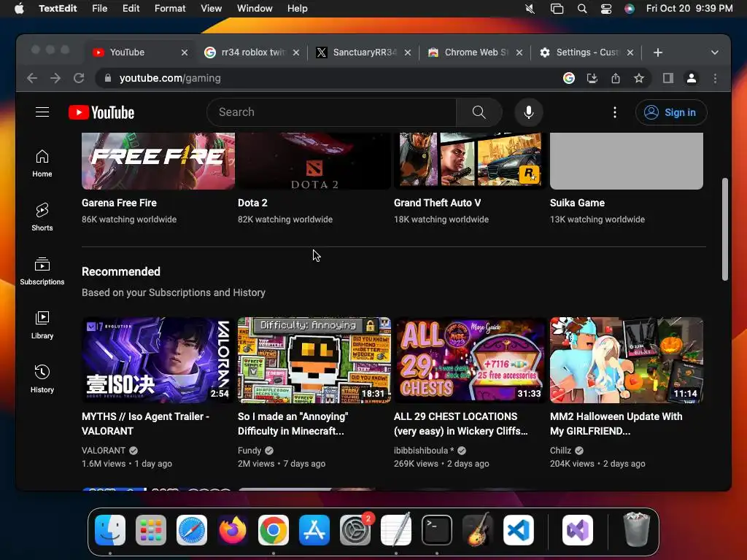This screenshot has width=747, height=560.
Task: Click the page vertical scrollbar
Action: pos(724,230)
